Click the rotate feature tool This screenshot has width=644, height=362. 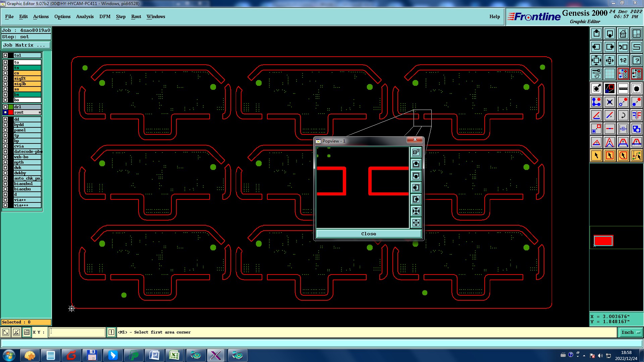click(623, 116)
